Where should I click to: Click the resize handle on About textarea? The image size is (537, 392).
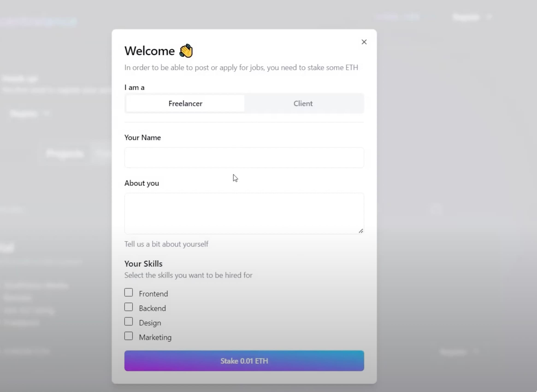[361, 231]
